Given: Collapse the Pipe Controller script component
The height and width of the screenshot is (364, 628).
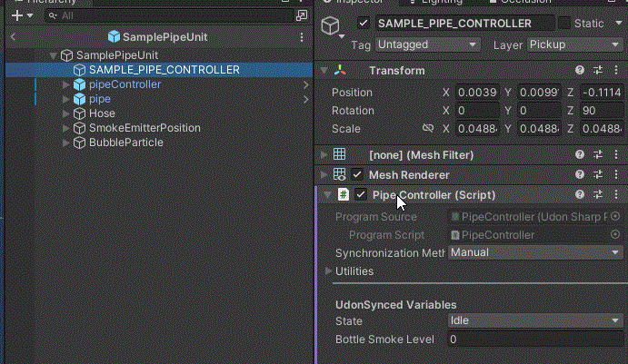Looking at the screenshot, I should pos(327,195).
